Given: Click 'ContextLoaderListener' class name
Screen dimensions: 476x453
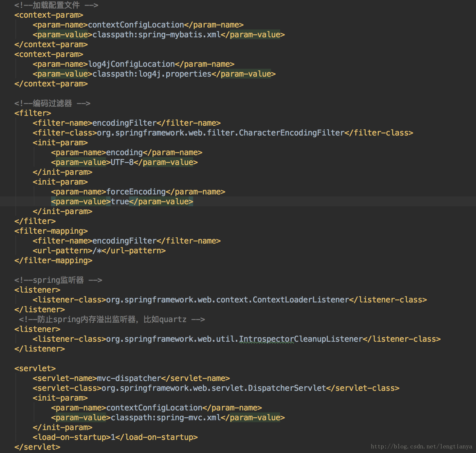Looking at the screenshot, I should (301, 300).
